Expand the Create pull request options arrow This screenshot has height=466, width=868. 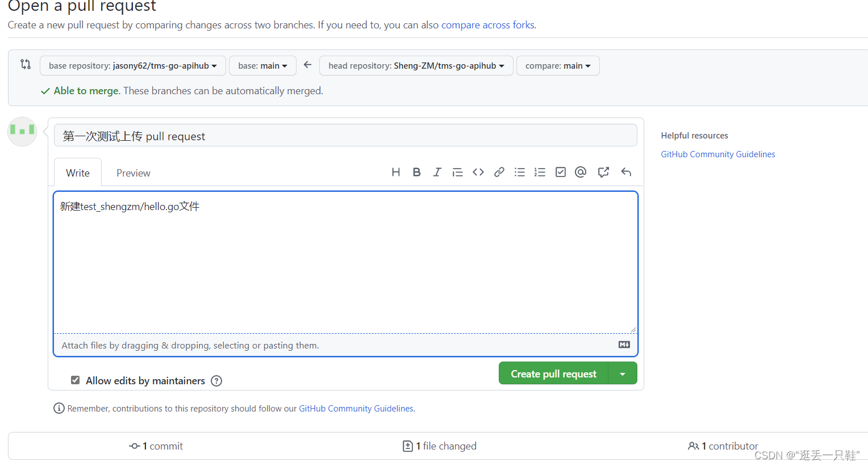623,373
